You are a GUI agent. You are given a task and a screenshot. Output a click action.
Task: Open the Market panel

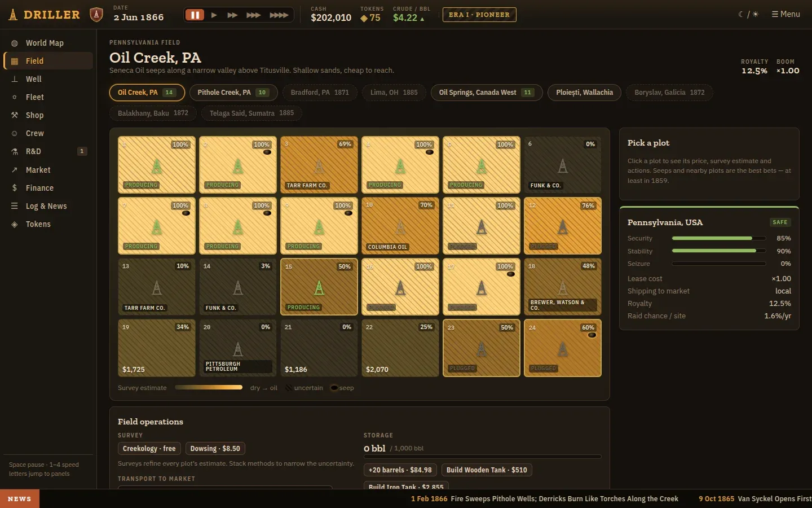(x=48, y=170)
